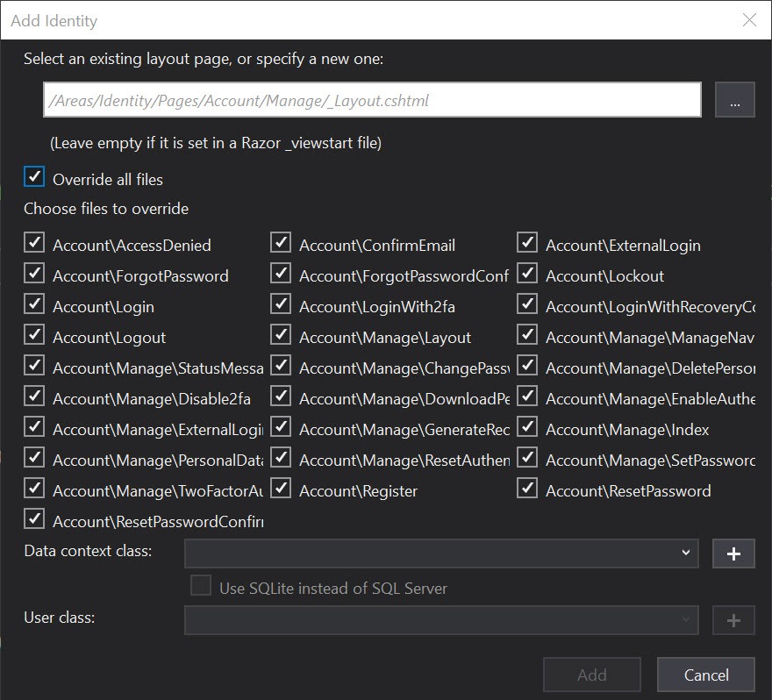The image size is (772, 700).
Task: Close the Add Identity dialog
Action: (749, 19)
